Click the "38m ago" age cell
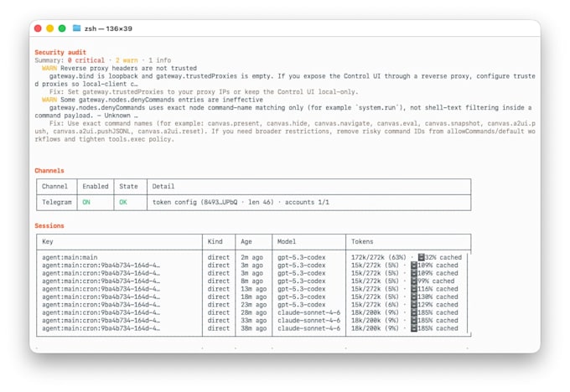This screenshot has height=392, width=570. click(253, 328)
